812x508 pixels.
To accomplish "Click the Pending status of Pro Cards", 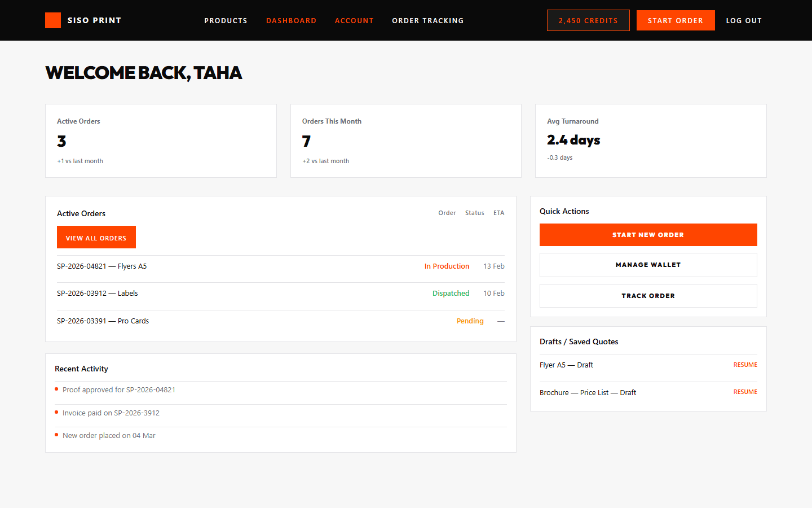I will coord(470,321).
